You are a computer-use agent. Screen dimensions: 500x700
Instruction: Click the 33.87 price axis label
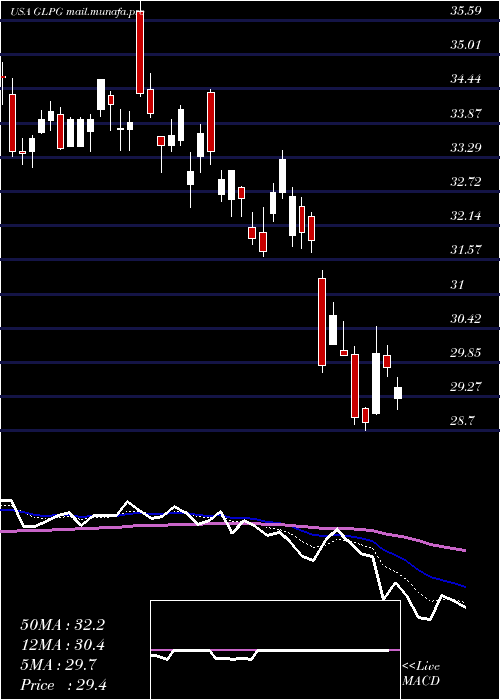point(466,113)
